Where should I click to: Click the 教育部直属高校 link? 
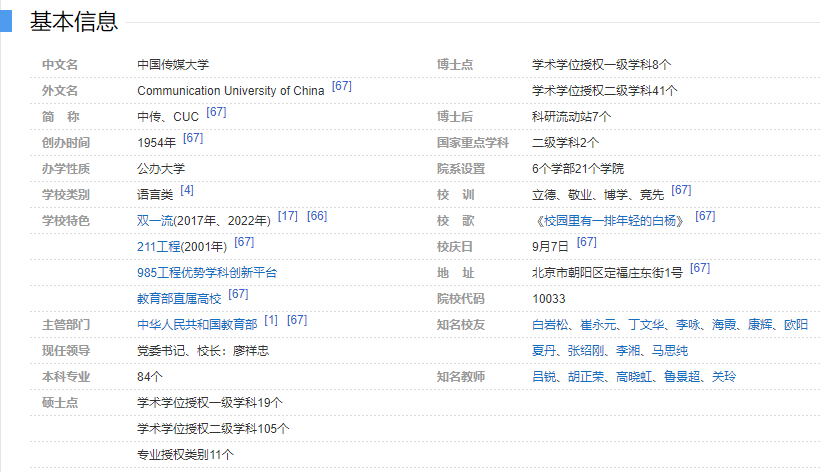click(x=179, y=298)
